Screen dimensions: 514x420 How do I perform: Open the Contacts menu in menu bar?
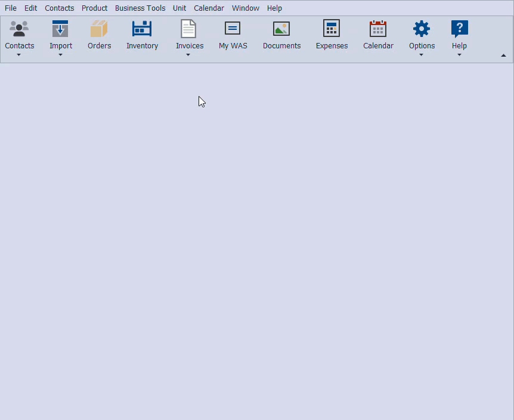pyautogui.click(x=60, y=8)
